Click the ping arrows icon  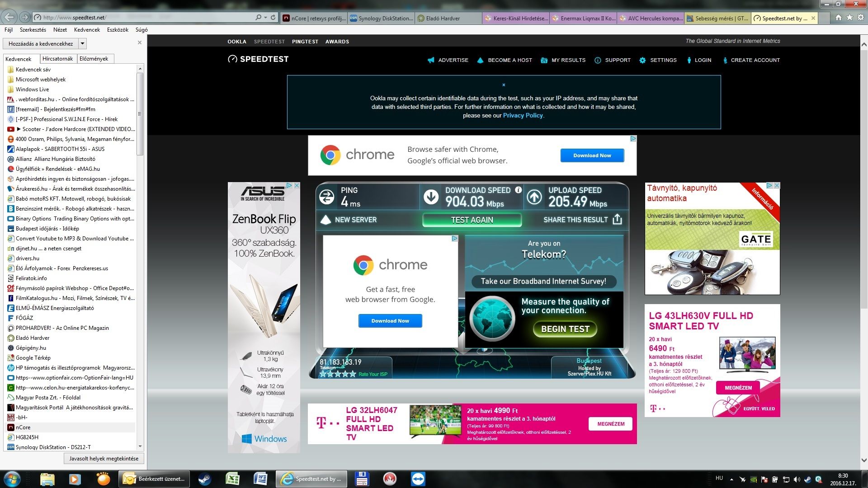click(326, 197)
